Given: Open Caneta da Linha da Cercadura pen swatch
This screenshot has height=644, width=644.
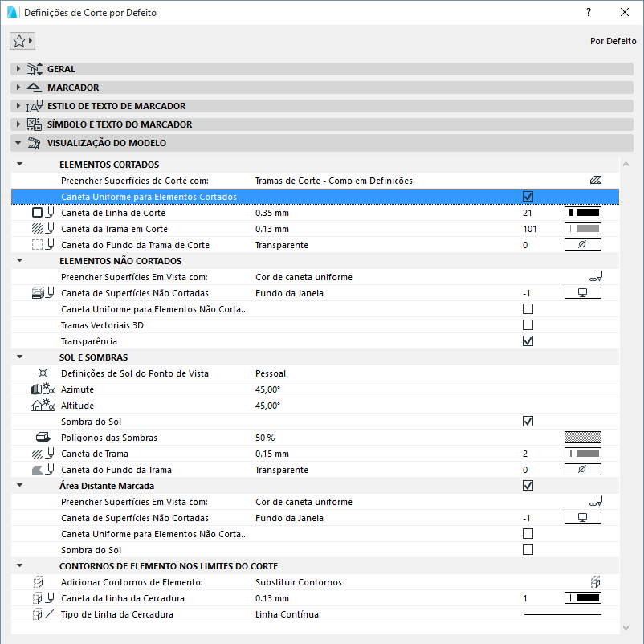Looking at the screenshot, I should tap(583, 598).
